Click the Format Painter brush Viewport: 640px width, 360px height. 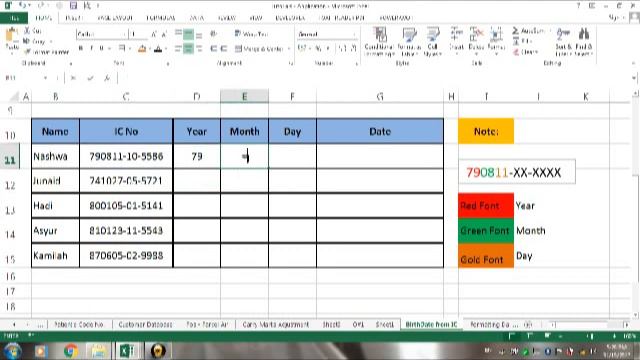(x=27, y=52)
